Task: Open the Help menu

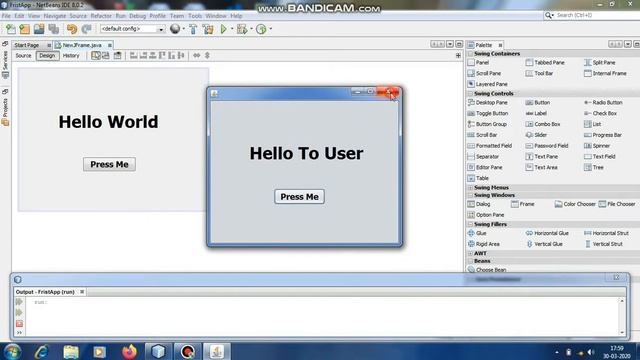Action: [x=236, y=16]
